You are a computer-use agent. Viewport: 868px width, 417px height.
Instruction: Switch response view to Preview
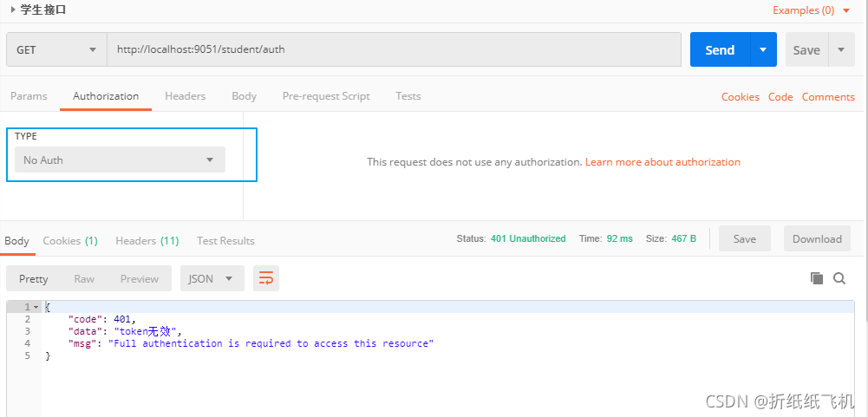(140, 278)
